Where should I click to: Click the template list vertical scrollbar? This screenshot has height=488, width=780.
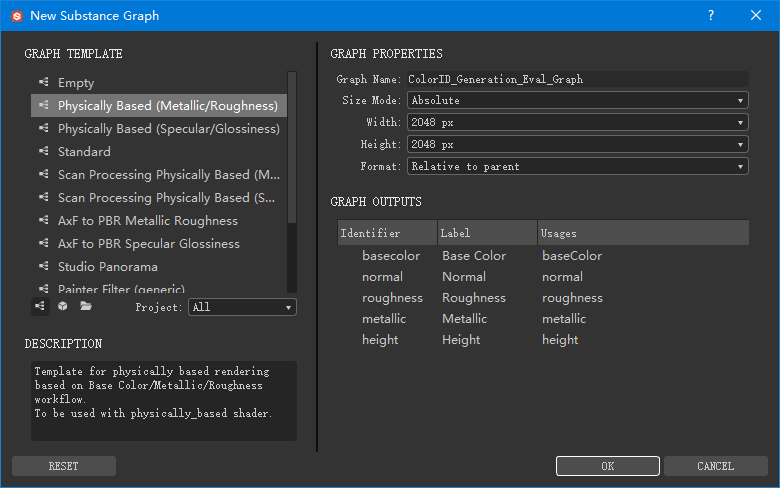292,150
